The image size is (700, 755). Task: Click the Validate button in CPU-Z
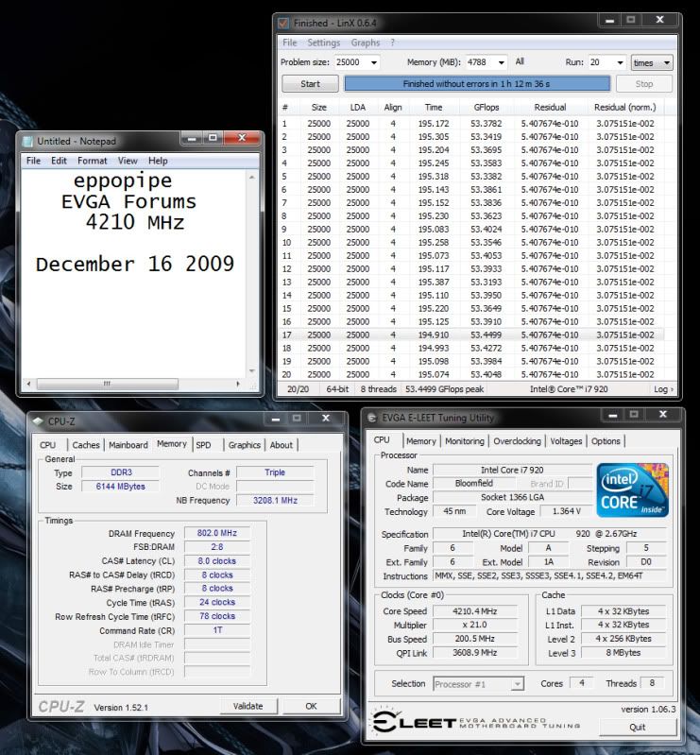[x=248, y=705]
